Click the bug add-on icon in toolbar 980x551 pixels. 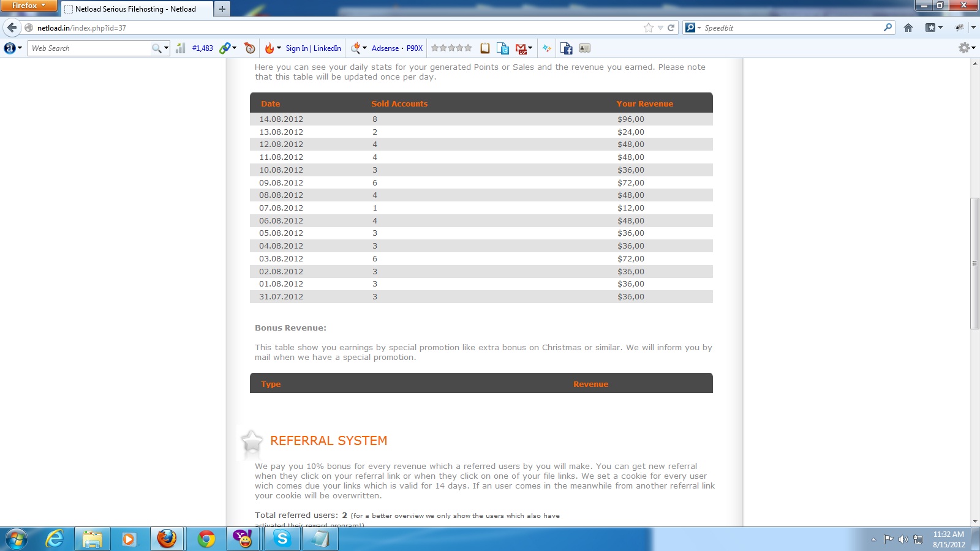tap(959, 28)
